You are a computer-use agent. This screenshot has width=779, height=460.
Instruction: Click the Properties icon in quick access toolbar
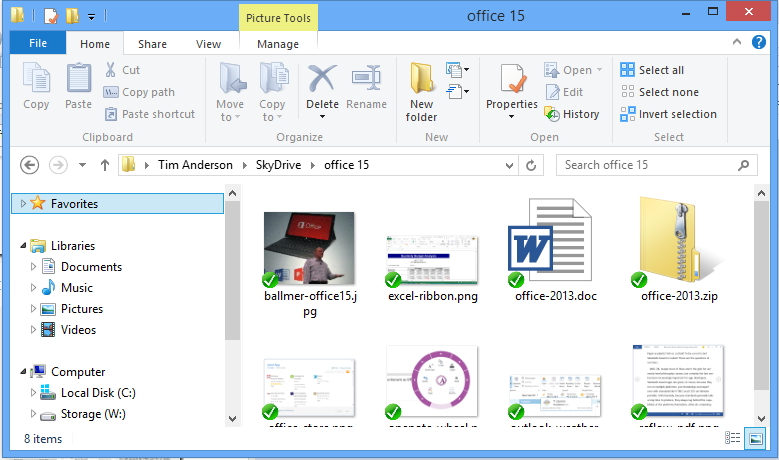[51, 16]
